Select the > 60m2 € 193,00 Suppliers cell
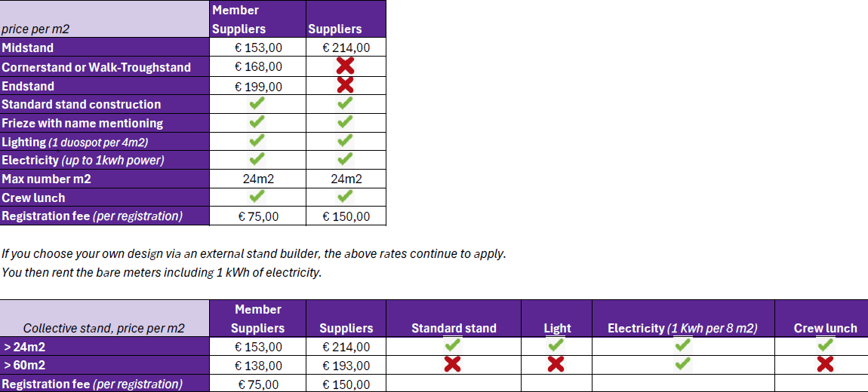 [x=346, y=366]
